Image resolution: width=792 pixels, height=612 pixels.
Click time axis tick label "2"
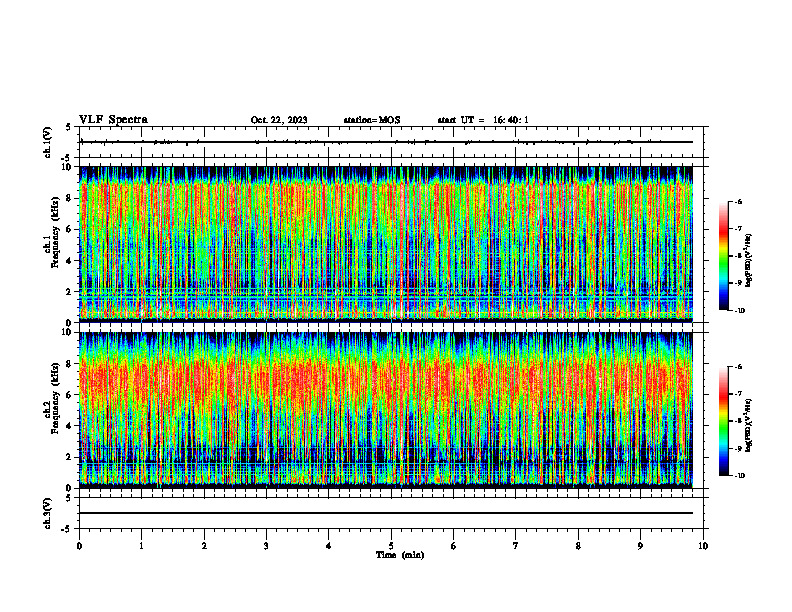pyautogui.click(x=204, y=546)
